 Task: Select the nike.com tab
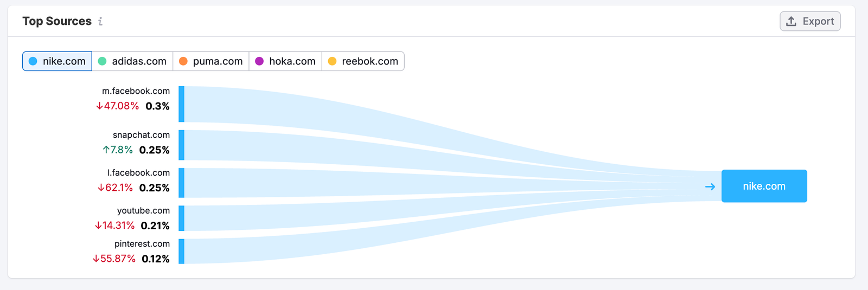click(x=58, y=61)
